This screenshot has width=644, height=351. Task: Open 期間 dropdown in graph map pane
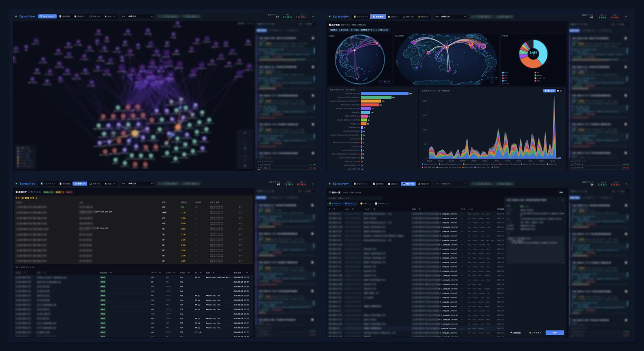[137, 17]
